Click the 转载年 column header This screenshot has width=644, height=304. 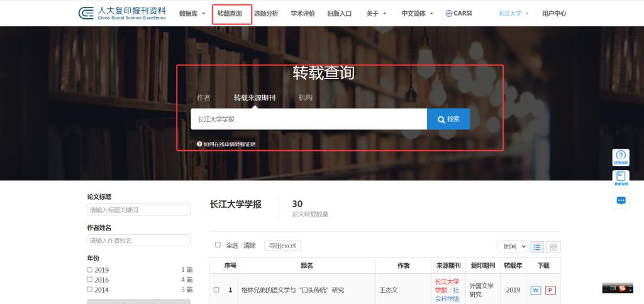click(513, 266)
